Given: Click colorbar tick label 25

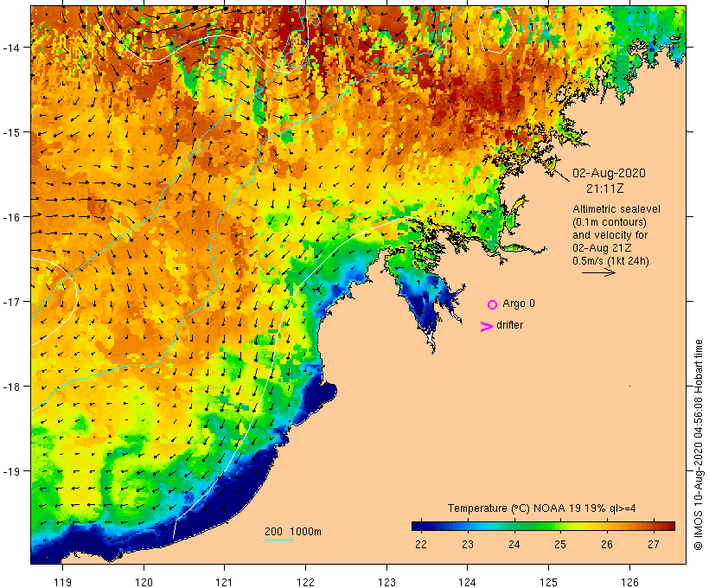Looking at the screenshot, I should tap(560, 545).
